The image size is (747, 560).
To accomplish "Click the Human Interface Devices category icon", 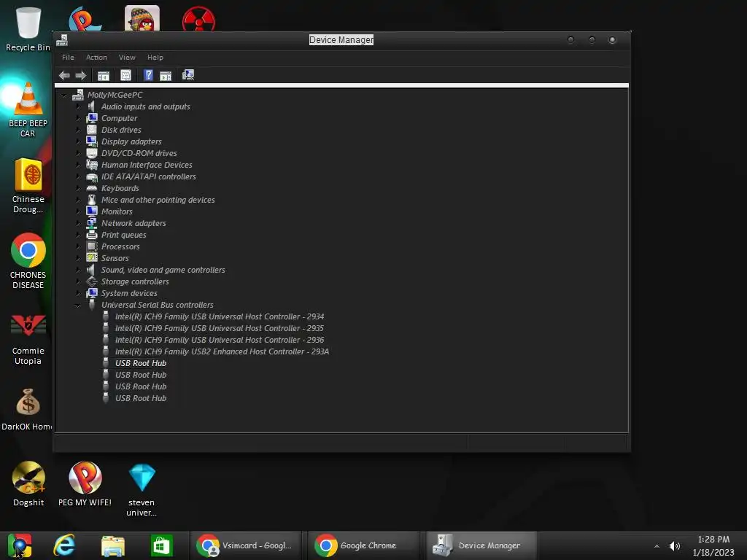I will (92, 165).
